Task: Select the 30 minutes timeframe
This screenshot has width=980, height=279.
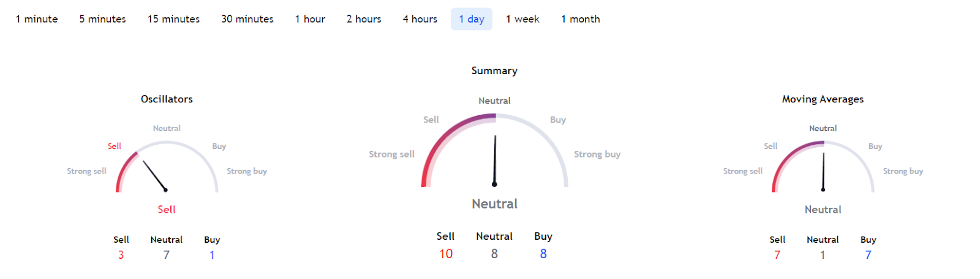Action: pyautogui.click(x=247, y=19)
